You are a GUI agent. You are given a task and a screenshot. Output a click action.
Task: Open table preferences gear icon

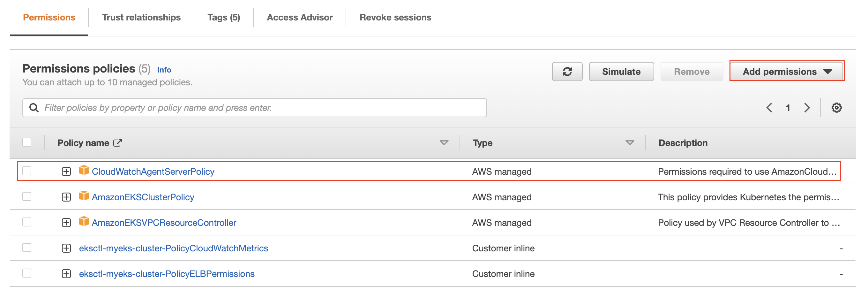point(836,108)
